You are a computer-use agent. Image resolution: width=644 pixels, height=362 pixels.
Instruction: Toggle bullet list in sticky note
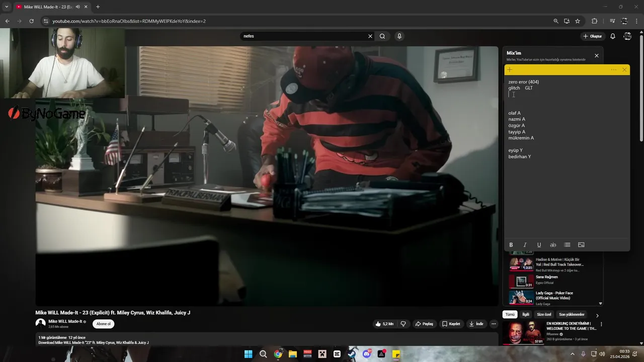tap(567, 245)
